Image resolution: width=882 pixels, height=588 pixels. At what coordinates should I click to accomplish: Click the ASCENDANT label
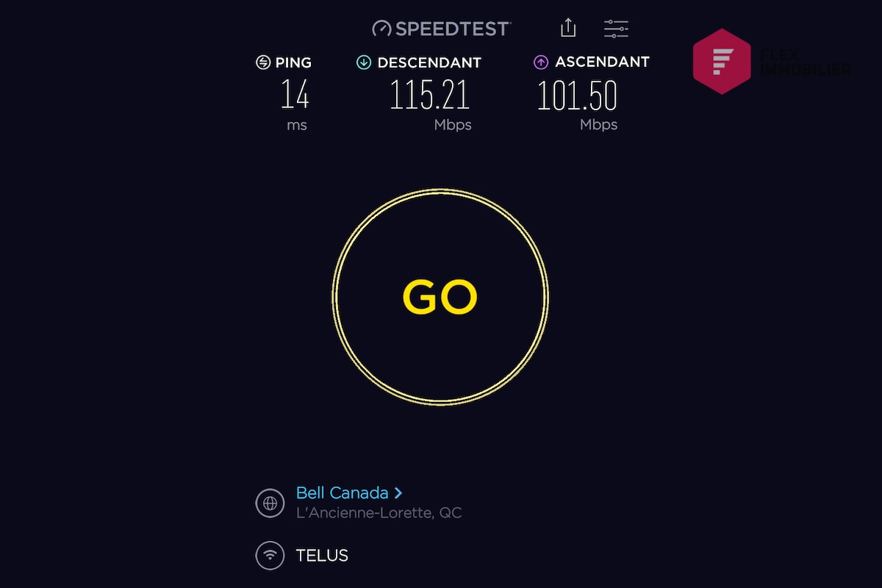tap(603, 62)
